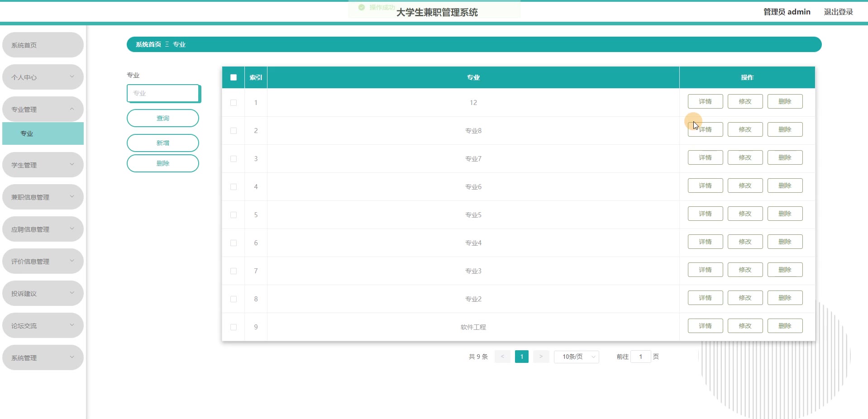
Task: Click the 专业 column header
Action: click(473, 77)
